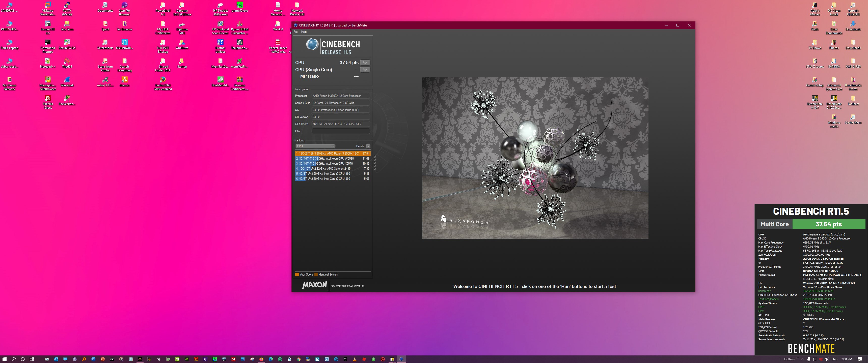The height and width of the screenshot is (363, 868).
Task: Open Word from the taskbar
Action: point(93,359)
